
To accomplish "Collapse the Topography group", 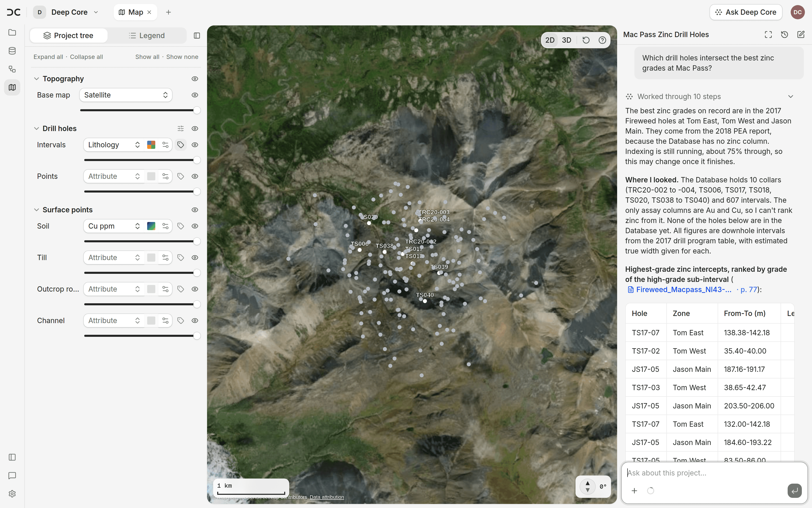I will pos(37,79).
